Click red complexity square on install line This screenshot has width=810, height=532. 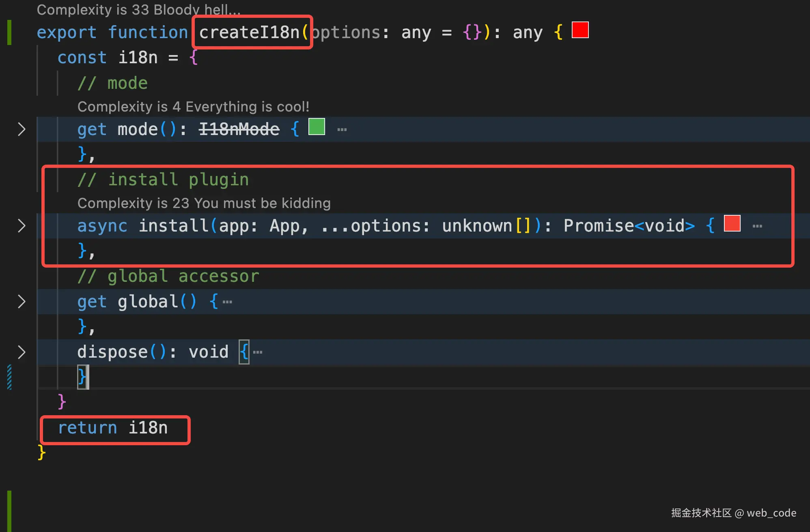point(732,223)
